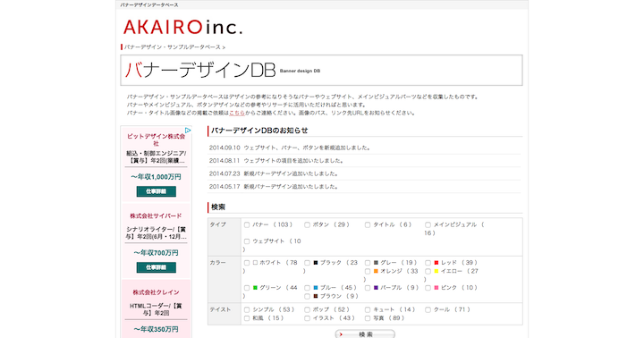Enable the グレー (19) color checkbox

pos(368,263)
